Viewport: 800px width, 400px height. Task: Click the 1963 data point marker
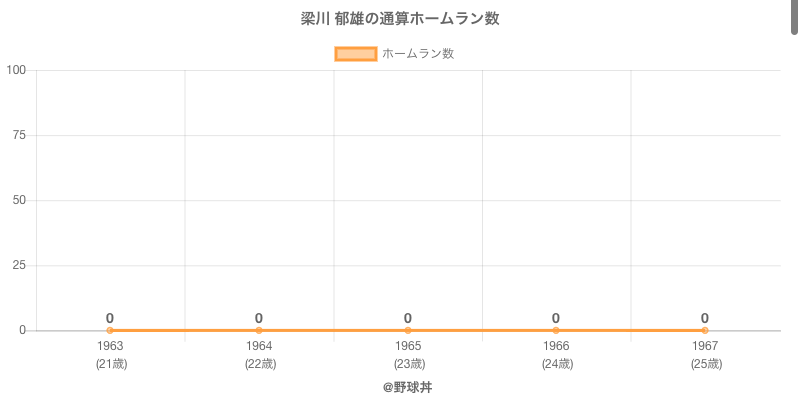(x=110, y=330)
